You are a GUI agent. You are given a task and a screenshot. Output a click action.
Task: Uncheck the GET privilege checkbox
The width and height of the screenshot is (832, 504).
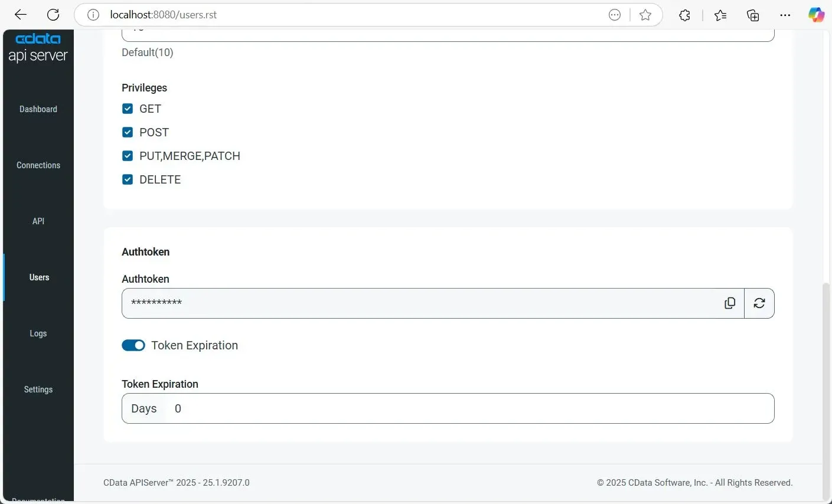[128, 109]
